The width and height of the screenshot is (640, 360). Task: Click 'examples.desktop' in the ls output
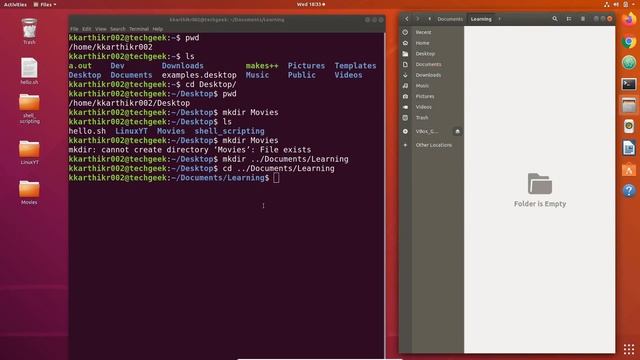click(x=199, y=75)
